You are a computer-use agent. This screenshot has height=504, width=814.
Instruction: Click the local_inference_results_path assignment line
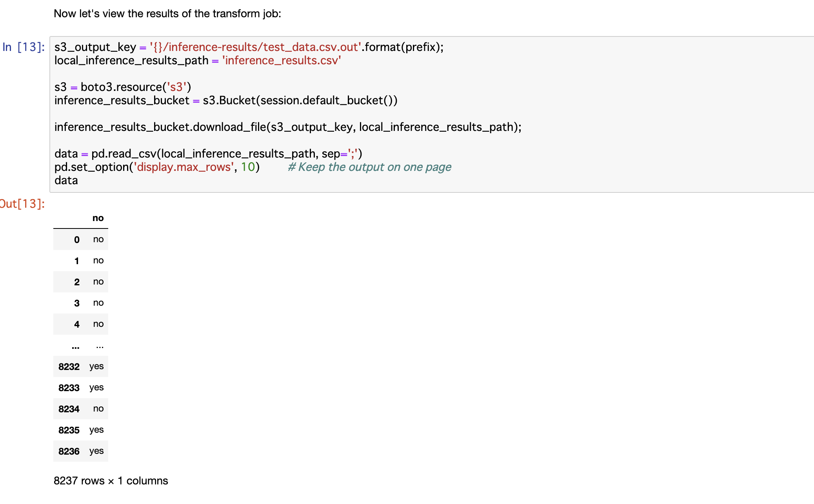pos(198,60)
